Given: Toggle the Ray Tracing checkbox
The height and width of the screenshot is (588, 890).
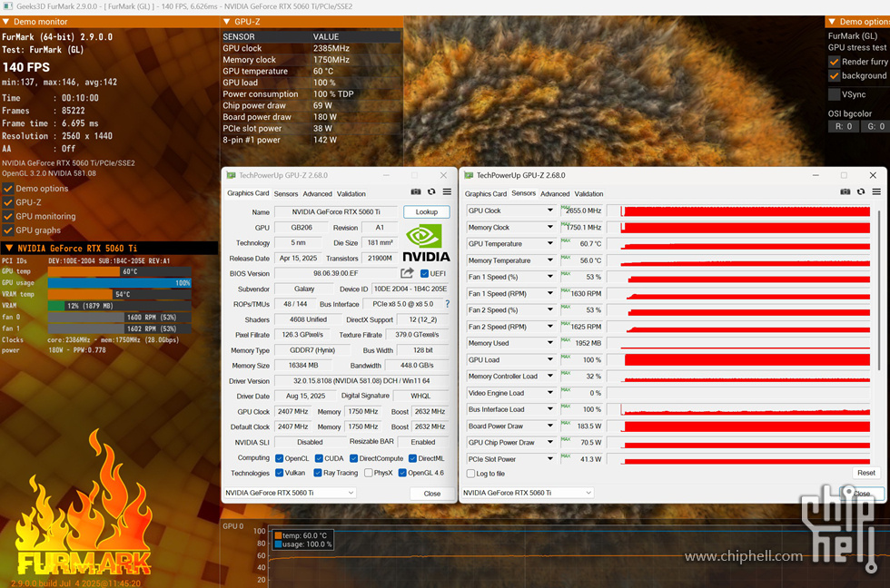Looking at the screenshot, I should 318,473.
